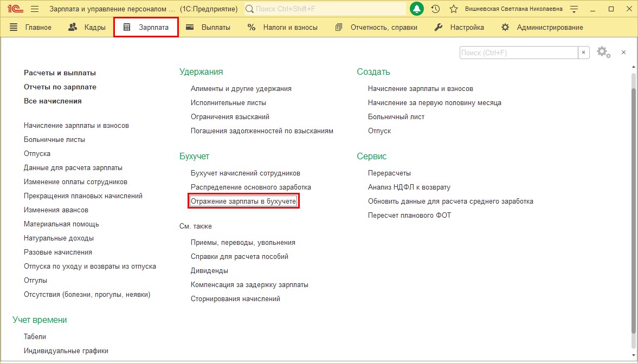
Task: Open Сторнирования начислений
Action: point(235,299)
